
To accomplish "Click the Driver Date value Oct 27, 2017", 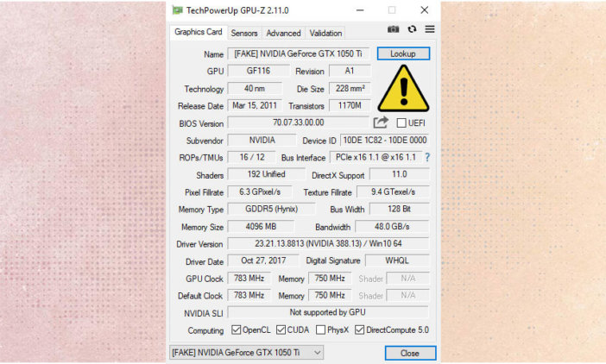I will coord(263,260).
